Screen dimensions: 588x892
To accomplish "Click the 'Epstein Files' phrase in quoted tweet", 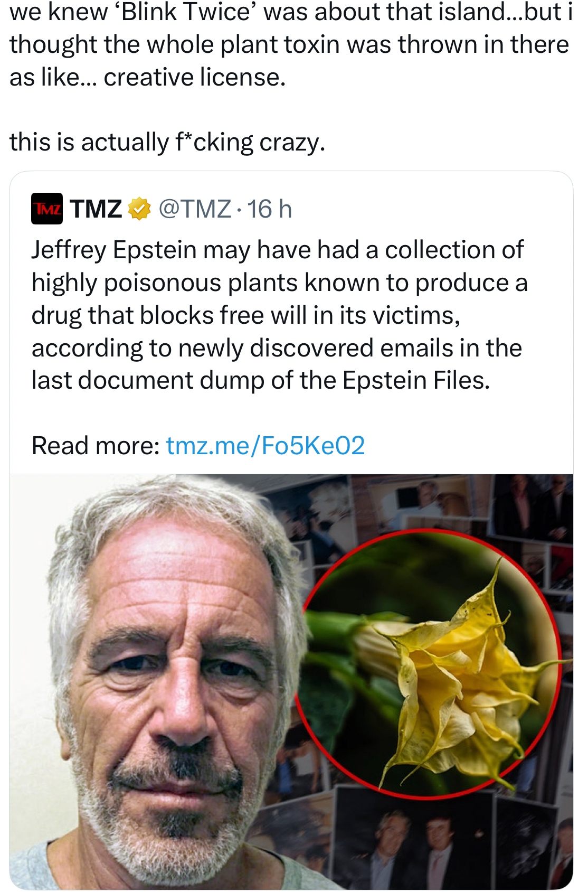I will (x=416, y=380).
